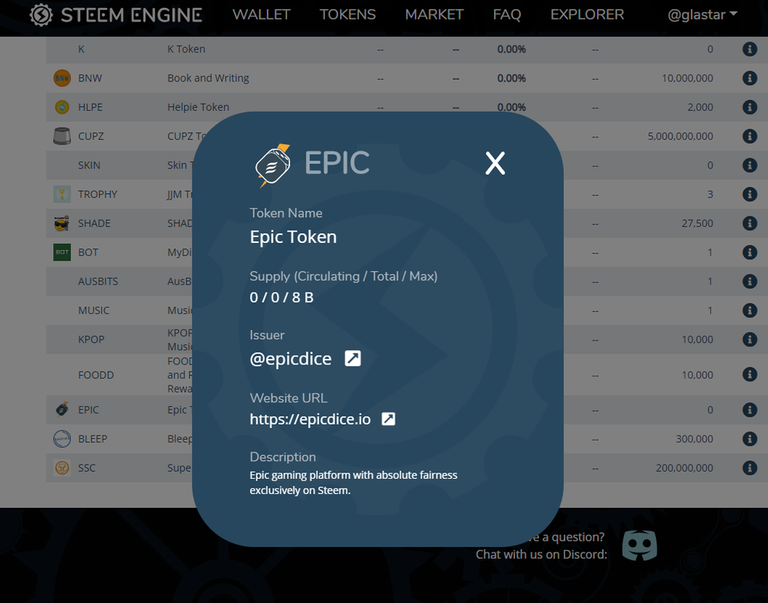Click the Steem Engine gear logo
Image resolution: width=768 pixels, height=603 pixels.
tap(41, 15)
